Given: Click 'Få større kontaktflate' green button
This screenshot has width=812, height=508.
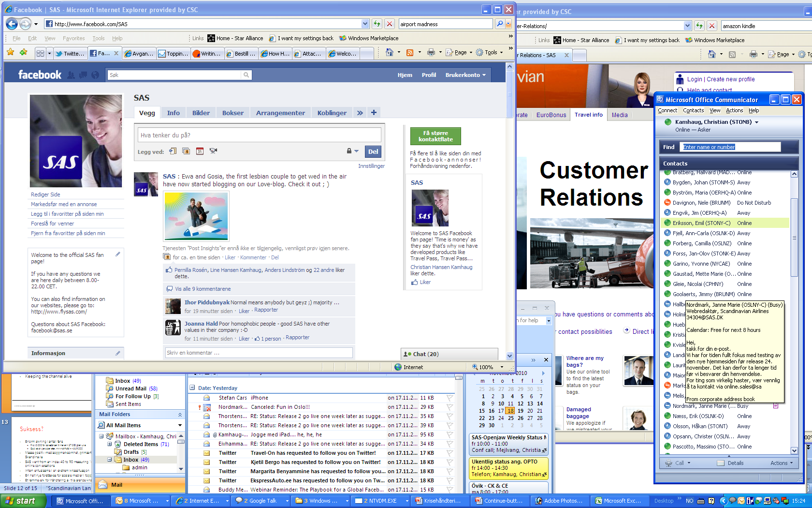Looking at the screenshot, I should (435, 136).
